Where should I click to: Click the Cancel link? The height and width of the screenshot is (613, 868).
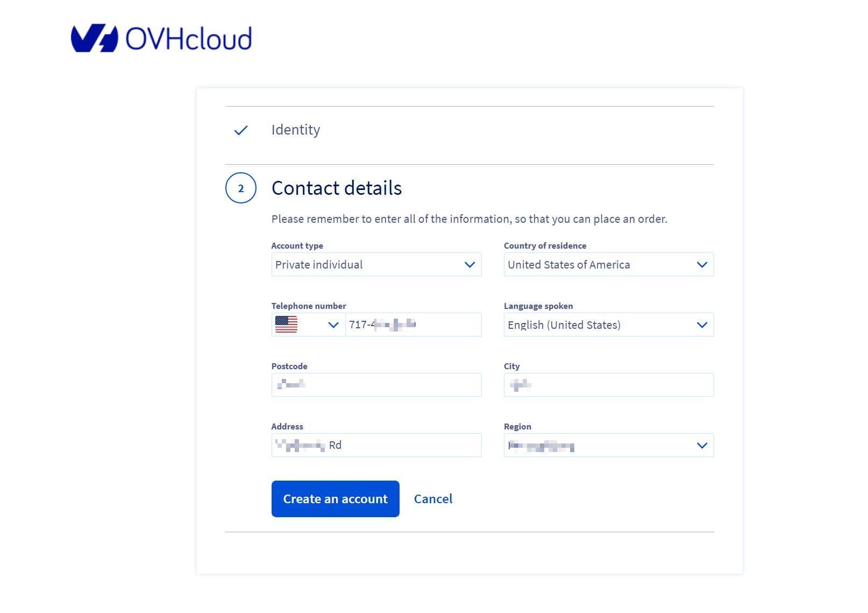433,499
